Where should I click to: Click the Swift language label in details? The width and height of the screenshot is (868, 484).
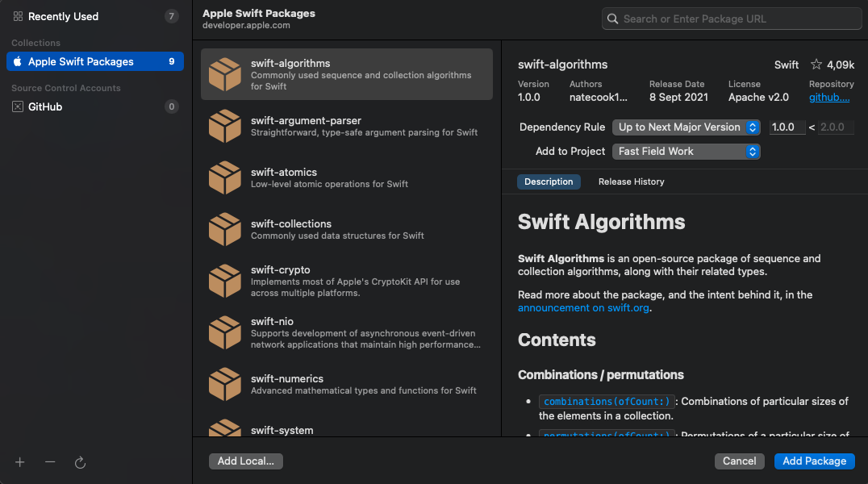click(786, 65)
